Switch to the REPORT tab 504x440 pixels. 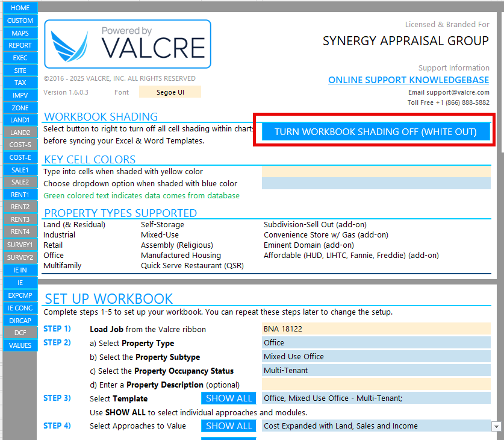tap(20, 45)
